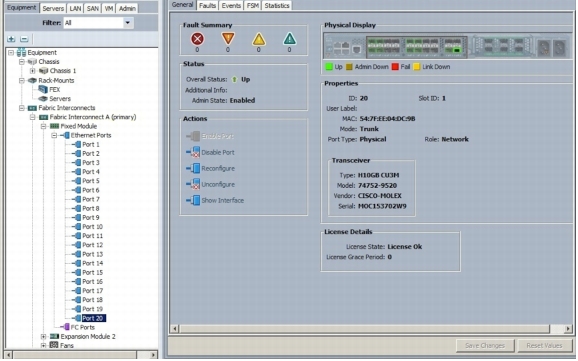Click the critical faults red X icon

click(197, 39)
